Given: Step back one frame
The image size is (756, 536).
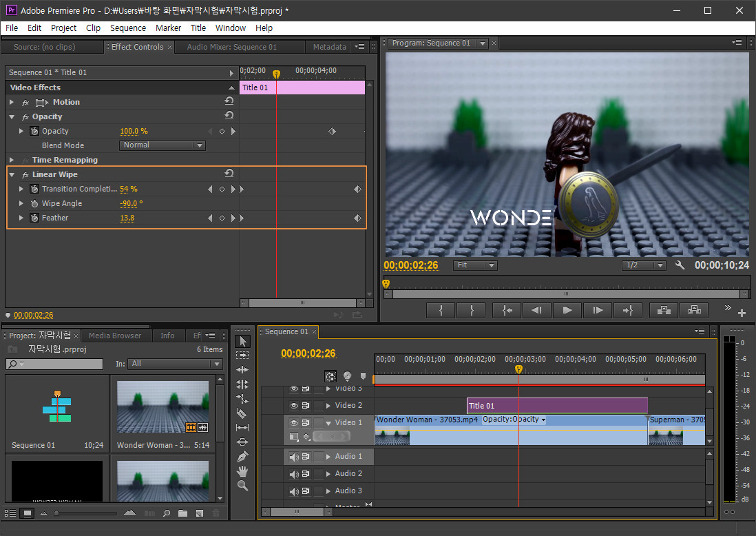Looking at the screenshot, I should 536,310.
